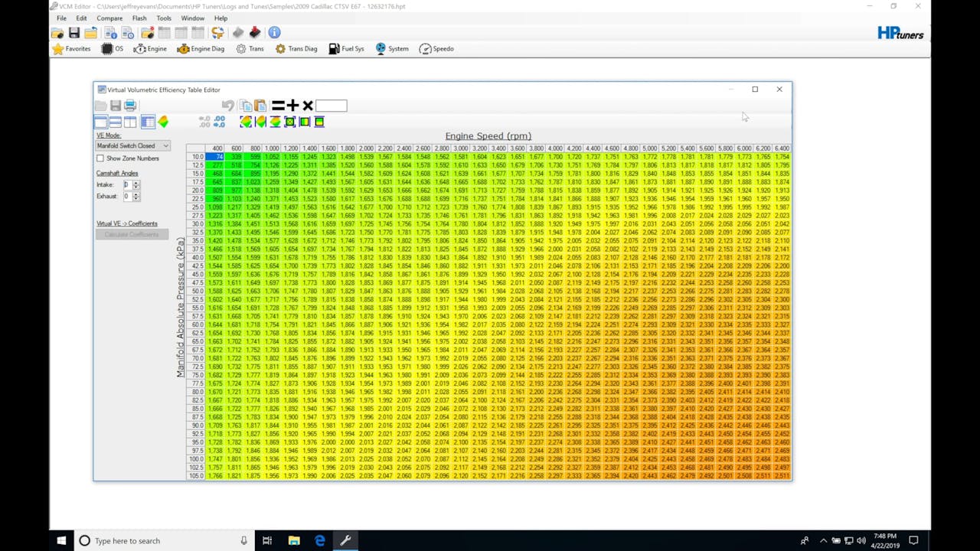Open the VE Mode dropdown
The width and height of the screenshot is (980, 551).
132,145
